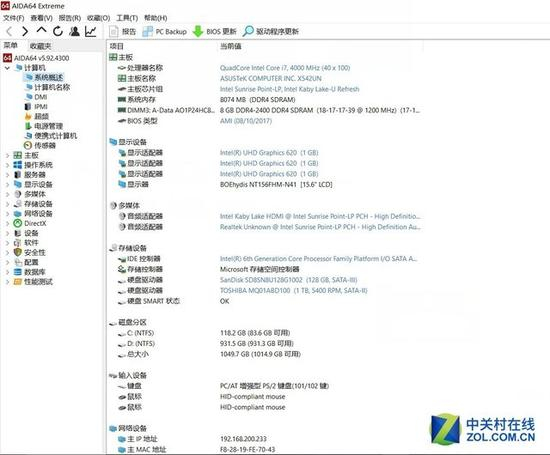Open the 帮助(H) menu

coord(155,18)
